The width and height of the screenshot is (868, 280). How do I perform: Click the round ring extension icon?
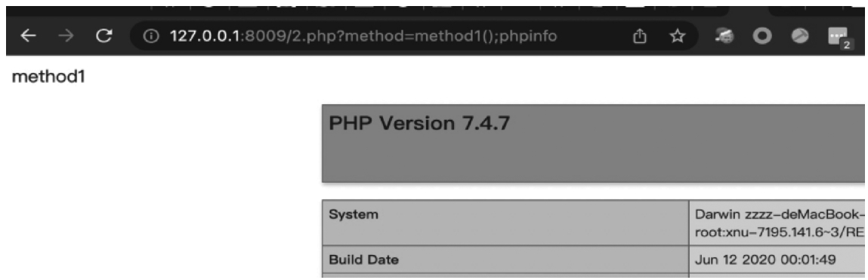762,36
